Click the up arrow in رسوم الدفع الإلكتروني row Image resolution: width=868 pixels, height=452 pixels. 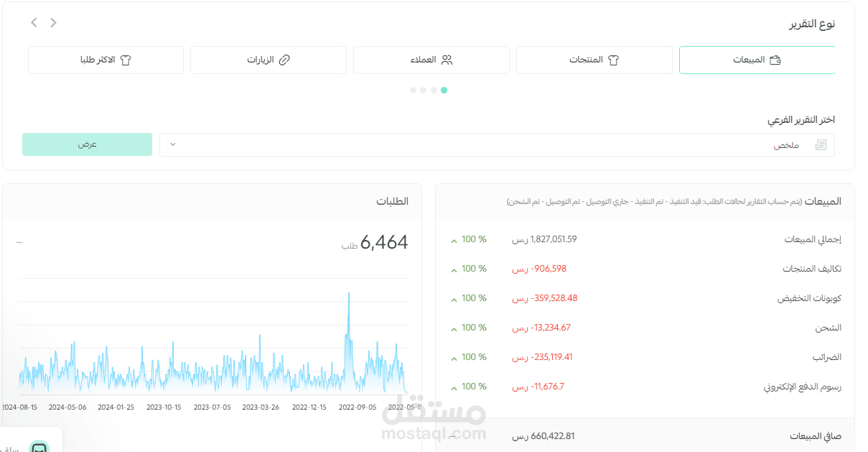coord(454,388)
